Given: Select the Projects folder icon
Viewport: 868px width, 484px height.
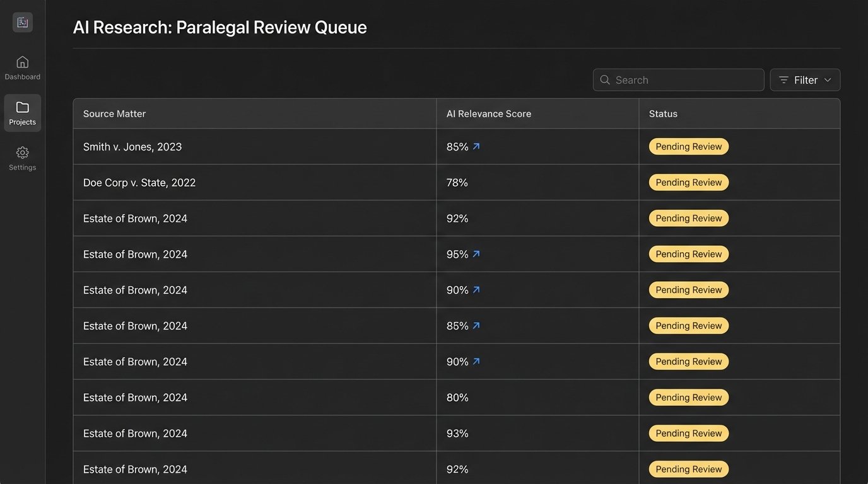Looking at the screenshot, I should pyautogui.click(x=22, y=107).
